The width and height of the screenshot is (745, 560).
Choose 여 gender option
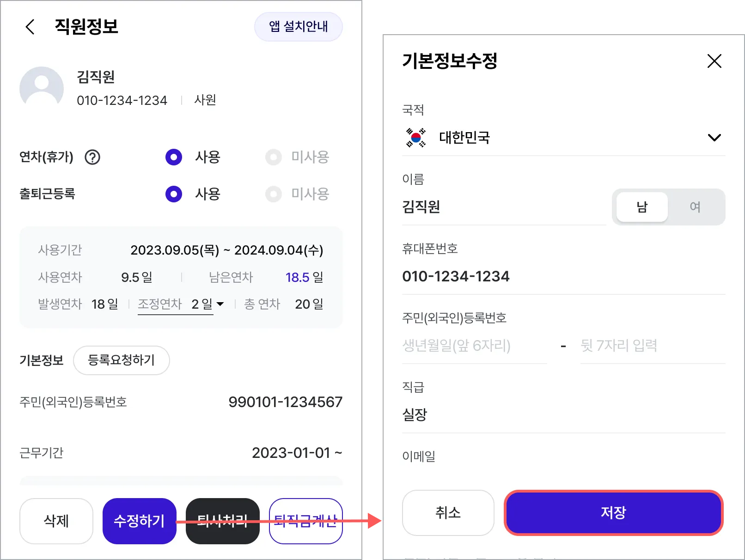coord(695,207)
